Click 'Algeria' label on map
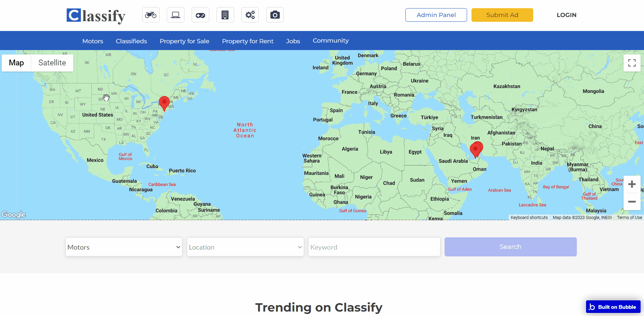Screen dimensions: 644x316 tap(350, 149)
